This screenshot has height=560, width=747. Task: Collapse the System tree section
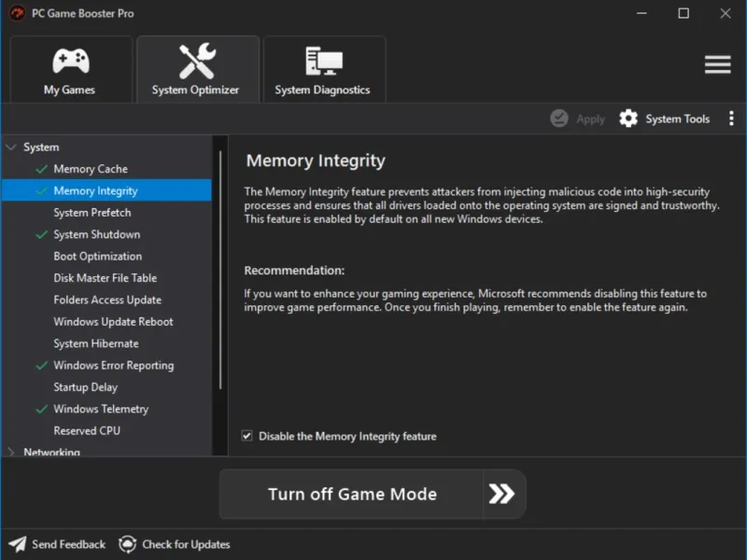[x=11, y=147]
